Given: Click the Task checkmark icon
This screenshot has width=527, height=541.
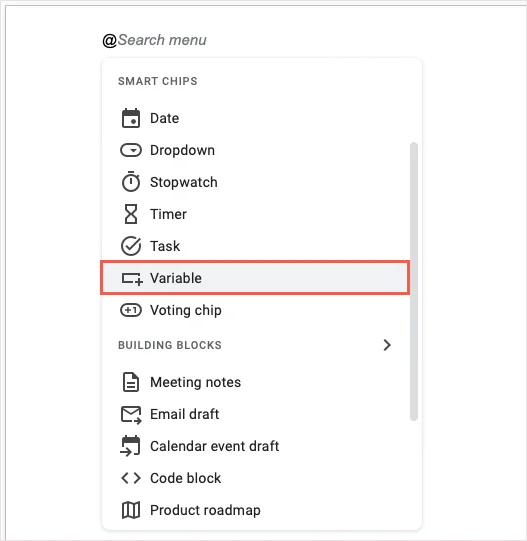Looking at the screenshot, I should pyautogui.click(x=131, y=246).
